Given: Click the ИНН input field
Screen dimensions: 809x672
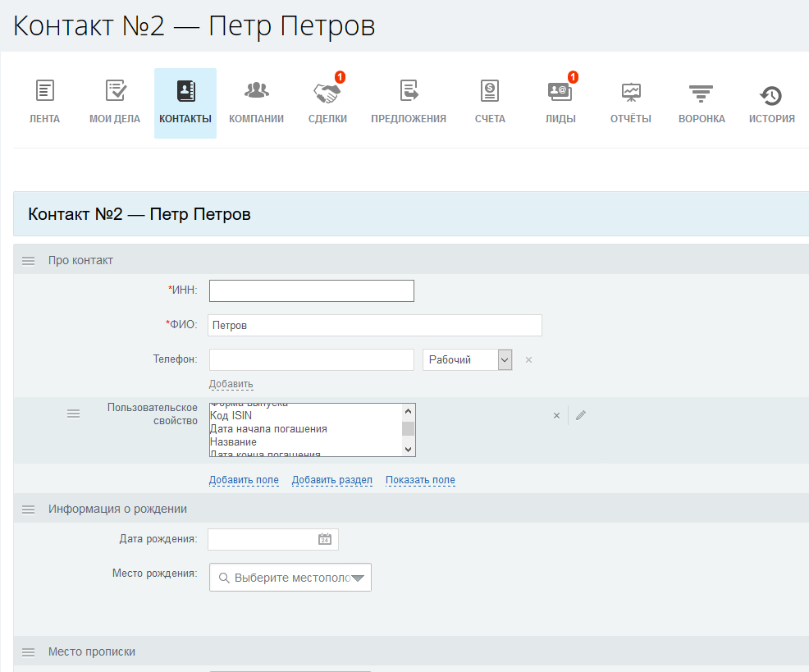Looking at the screenshot, I should [x=311, y=291].
